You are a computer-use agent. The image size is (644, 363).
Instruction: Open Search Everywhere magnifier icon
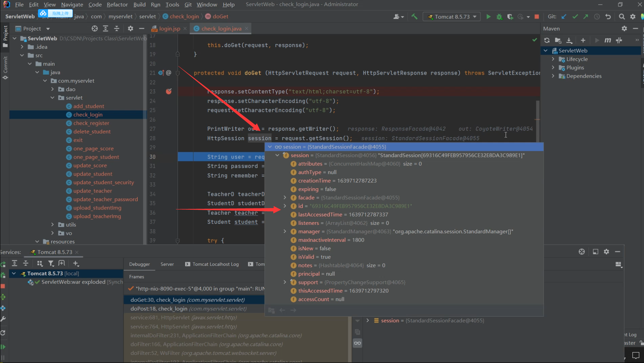click(622, 16)
